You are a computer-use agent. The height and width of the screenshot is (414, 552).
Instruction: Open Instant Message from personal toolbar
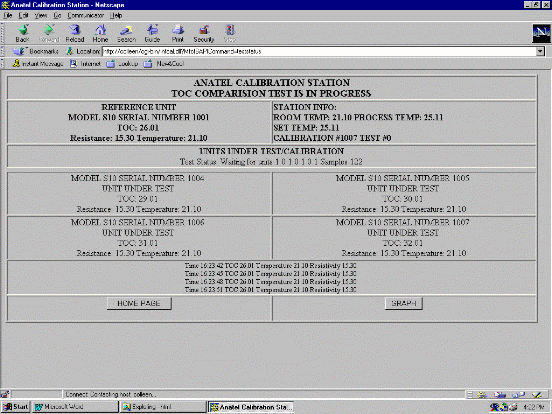coord(38,64)
